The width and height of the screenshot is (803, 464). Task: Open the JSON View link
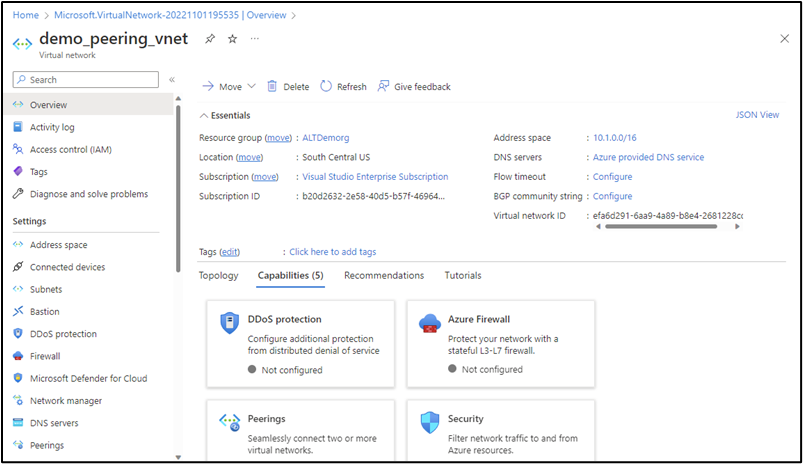tap(757, 115)
